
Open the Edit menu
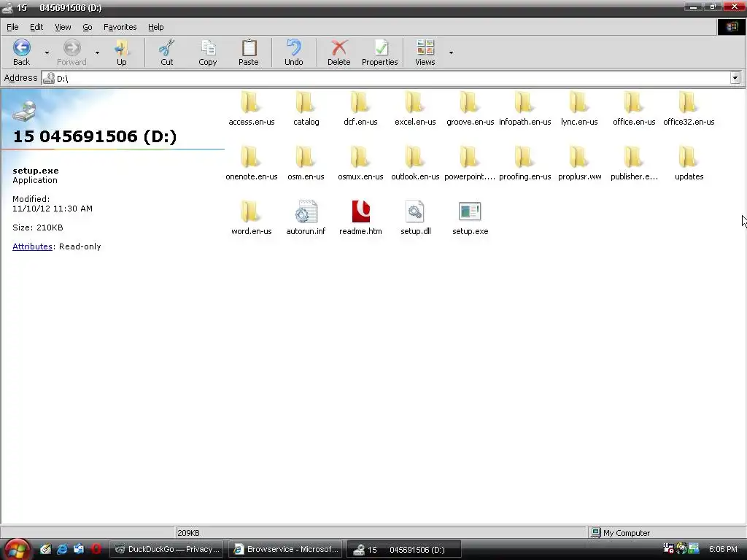click(36, 27)
